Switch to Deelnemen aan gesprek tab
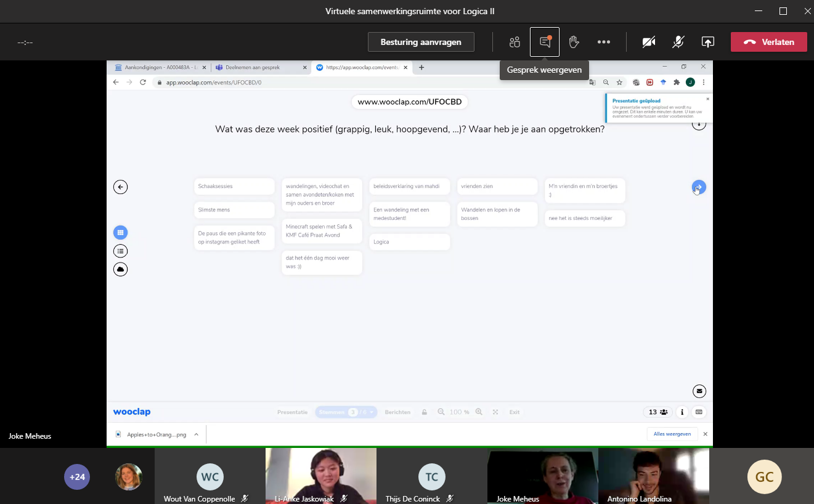The image size is (814, 504). 261,67
